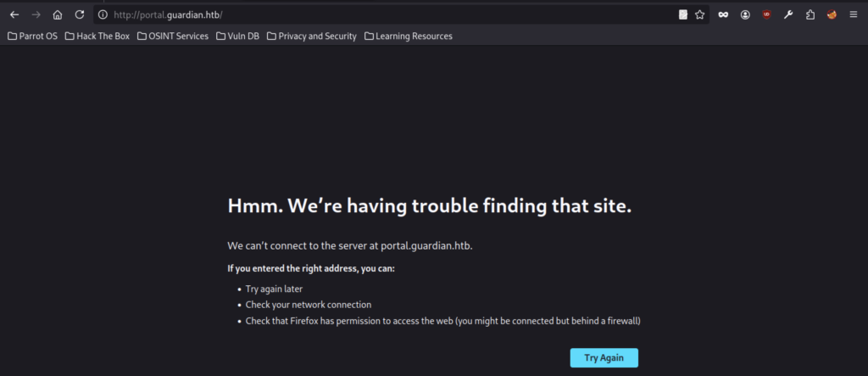Bookmark this page with the star
The image size is (868, 376).
[699, 14]
